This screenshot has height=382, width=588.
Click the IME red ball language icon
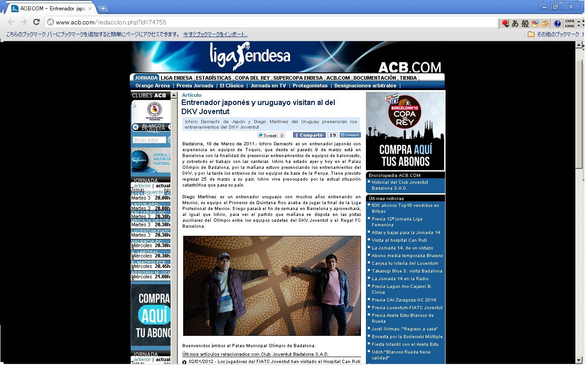505,24
